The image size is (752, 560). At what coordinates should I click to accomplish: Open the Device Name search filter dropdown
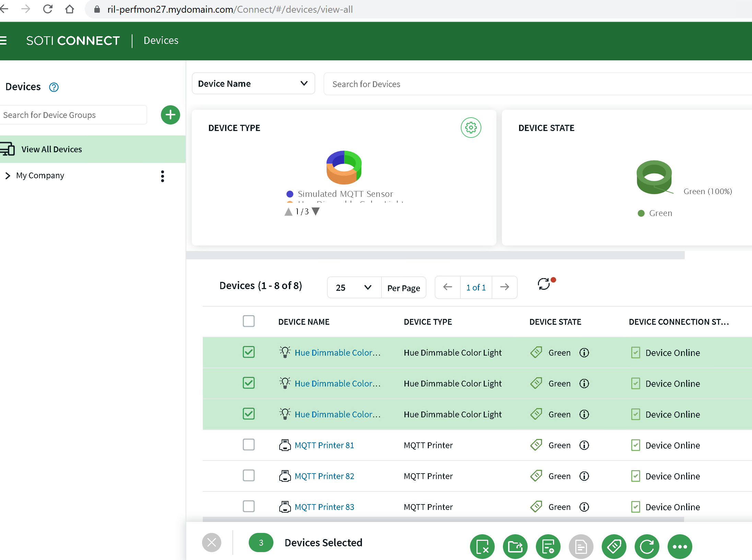[254, 84]
